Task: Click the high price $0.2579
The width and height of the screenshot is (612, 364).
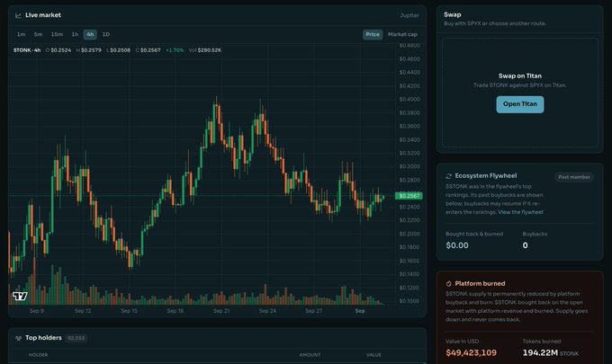Action: point(91,50)
